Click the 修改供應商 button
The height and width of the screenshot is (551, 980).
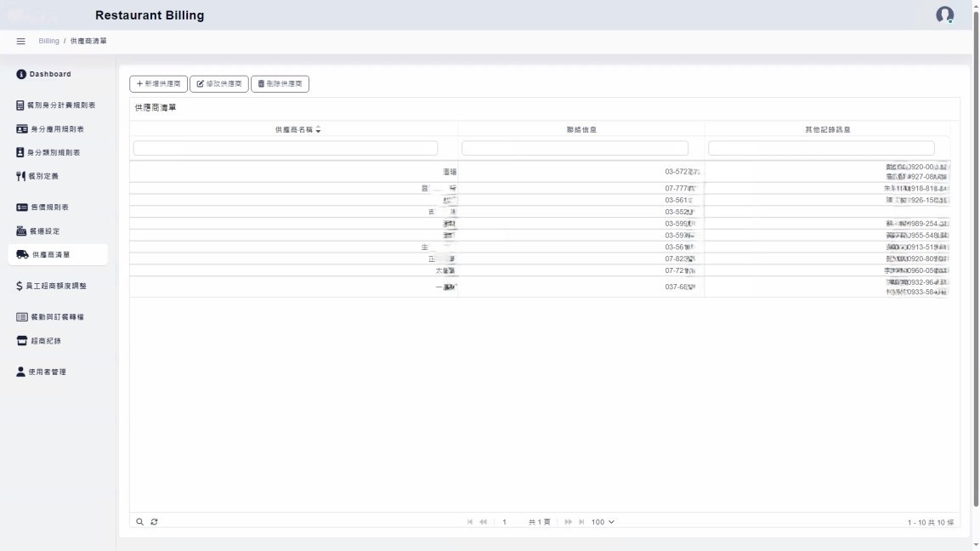(218, 84)
